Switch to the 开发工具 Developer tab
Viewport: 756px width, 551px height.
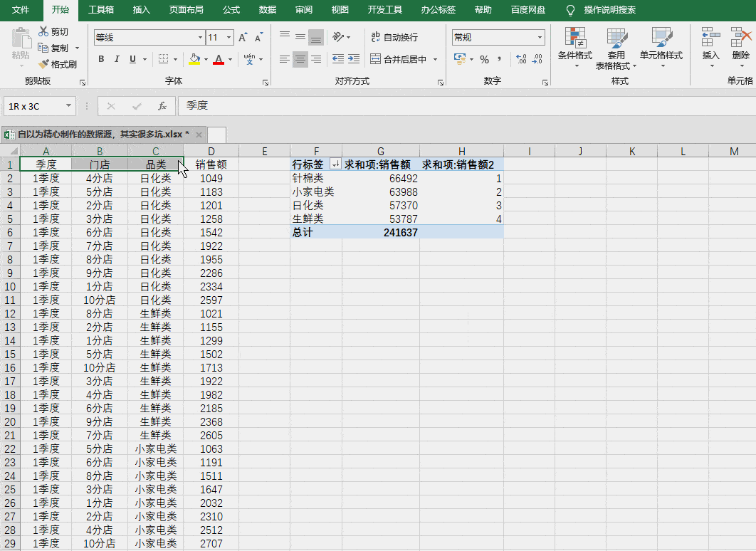coord(384,10)
